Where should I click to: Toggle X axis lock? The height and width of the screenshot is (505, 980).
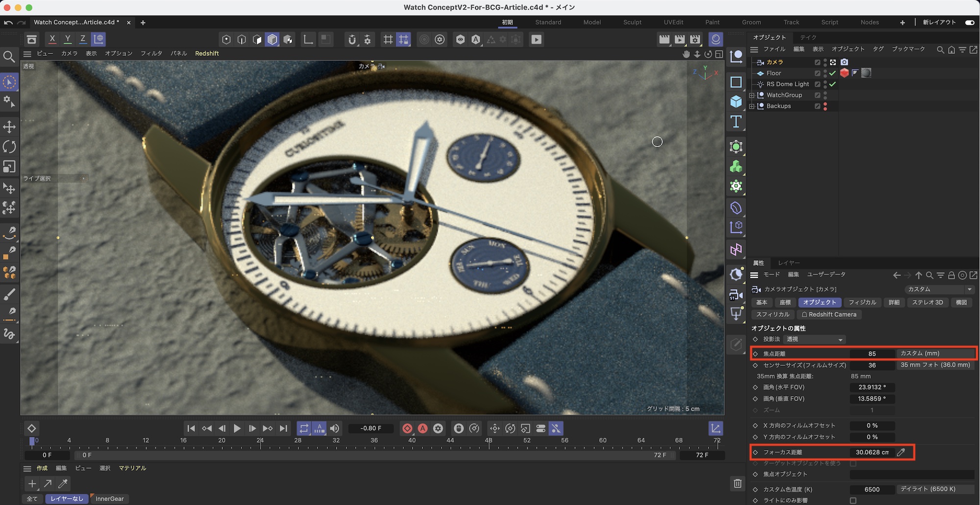(x=52, y=39)
